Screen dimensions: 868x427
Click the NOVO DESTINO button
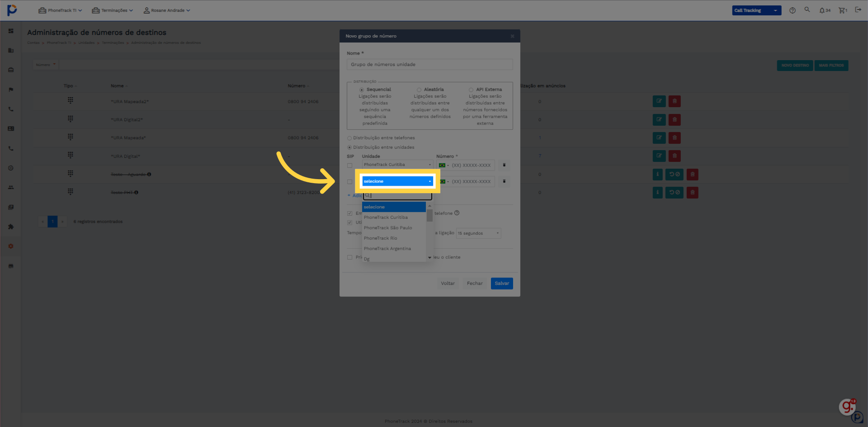click(x=795, y=66)
